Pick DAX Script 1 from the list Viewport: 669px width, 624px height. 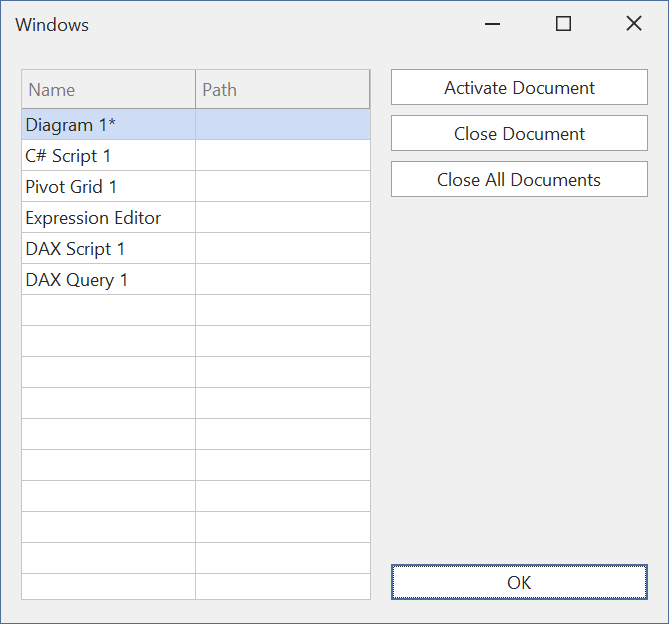(x=108, y=249)
